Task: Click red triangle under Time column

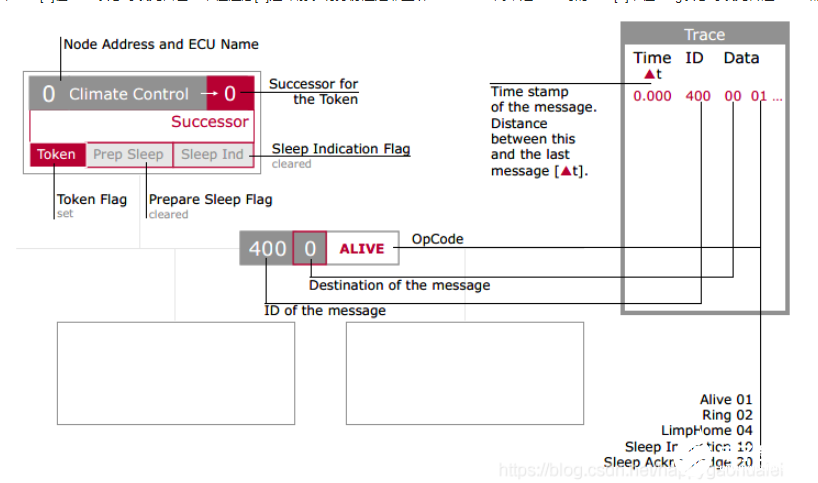Action: [x=651, y=74]
